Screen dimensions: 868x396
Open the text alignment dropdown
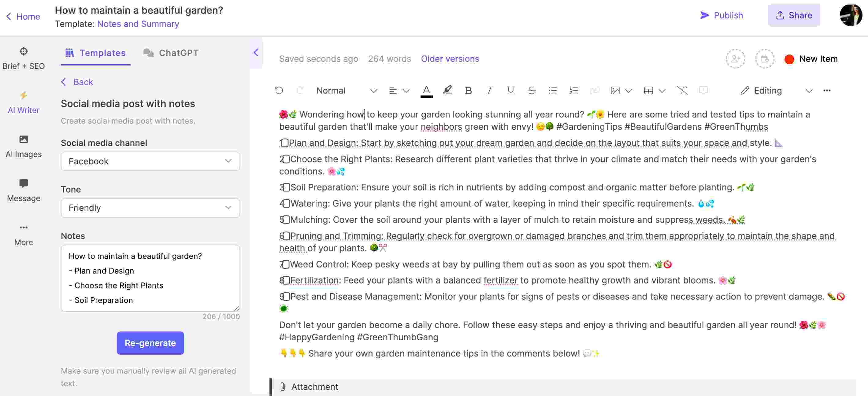pos(398,90)
